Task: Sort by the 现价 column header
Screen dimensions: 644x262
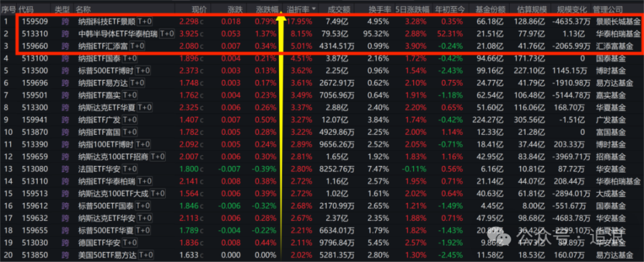Action: (x=199, y=9)
